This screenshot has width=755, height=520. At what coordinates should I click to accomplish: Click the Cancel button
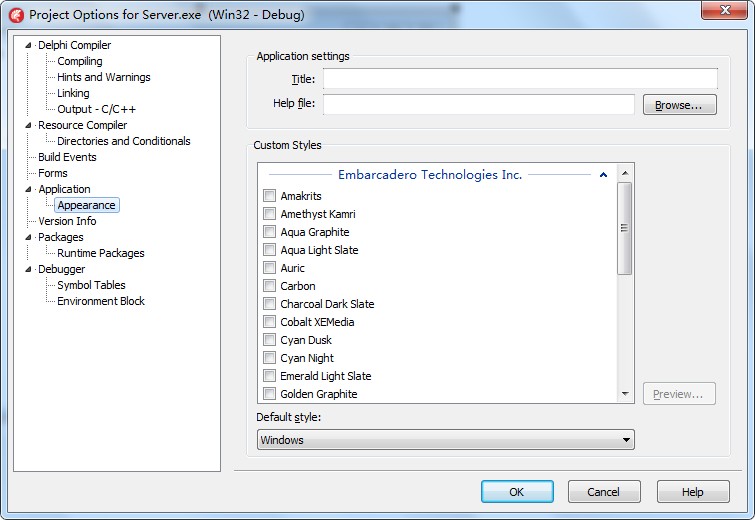(x=604, y=492)
